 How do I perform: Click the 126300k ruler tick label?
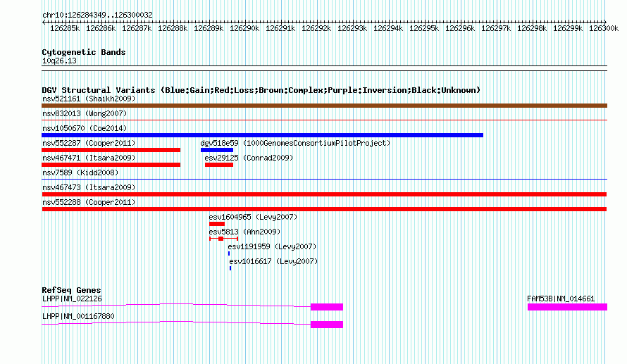pyautogui.click(x=604, y=28)
